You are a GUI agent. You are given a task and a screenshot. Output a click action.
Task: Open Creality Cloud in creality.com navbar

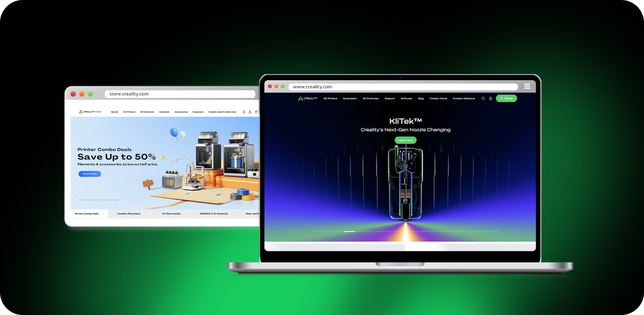[438, 98]
